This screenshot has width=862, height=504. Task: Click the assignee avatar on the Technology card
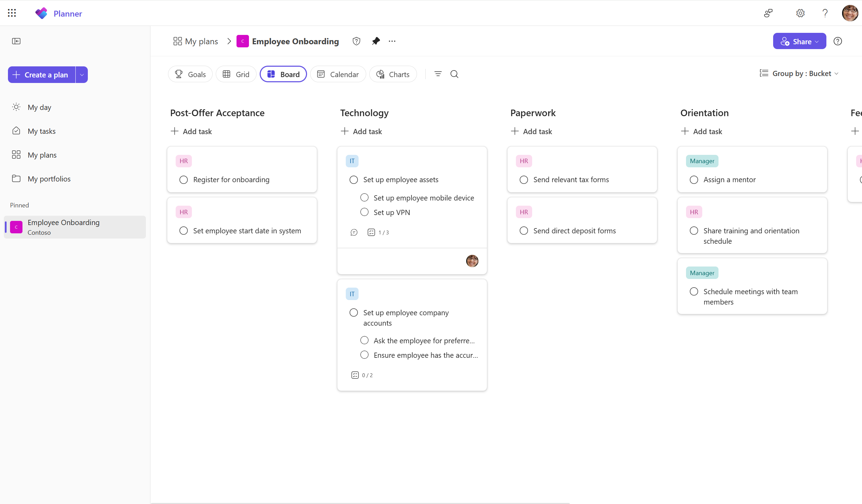pos(472,261)
